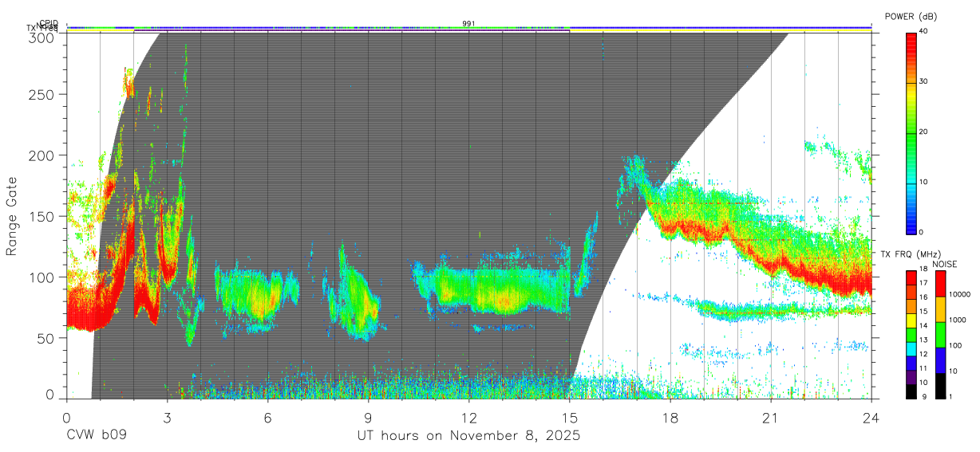
Task: Click the 150 tick label on Range Gate axis
Action: (42, 216)
